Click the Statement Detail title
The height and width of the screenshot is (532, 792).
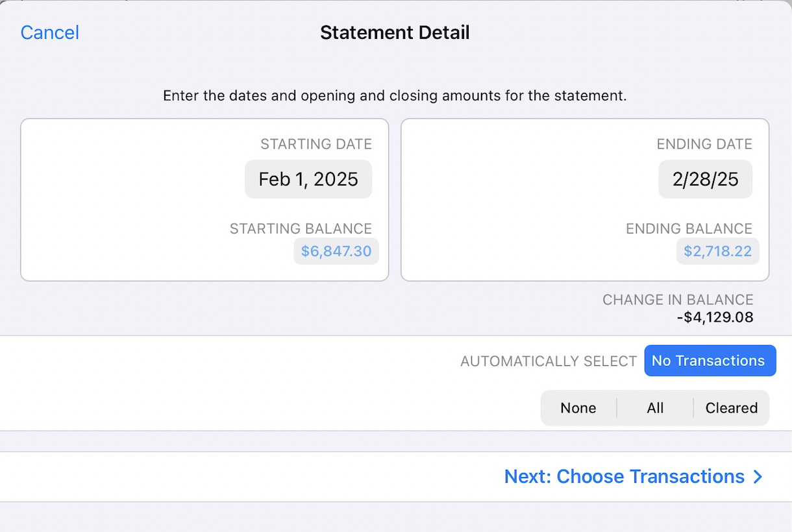click(x=395, y=32)
